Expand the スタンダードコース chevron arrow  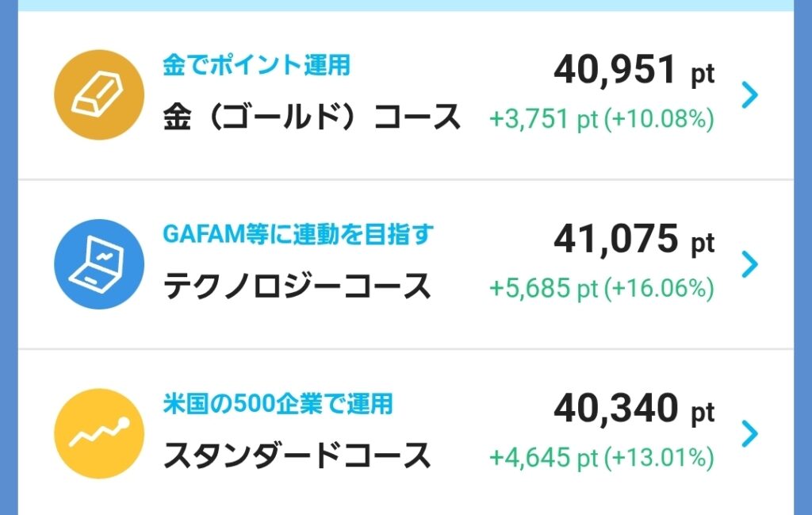click(x=749, y=433)
